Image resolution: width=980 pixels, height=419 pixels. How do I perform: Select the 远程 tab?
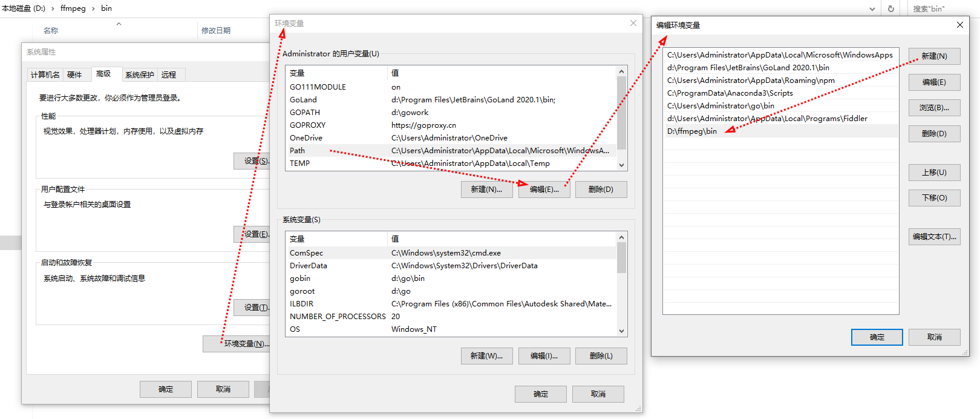coord(169,74)
